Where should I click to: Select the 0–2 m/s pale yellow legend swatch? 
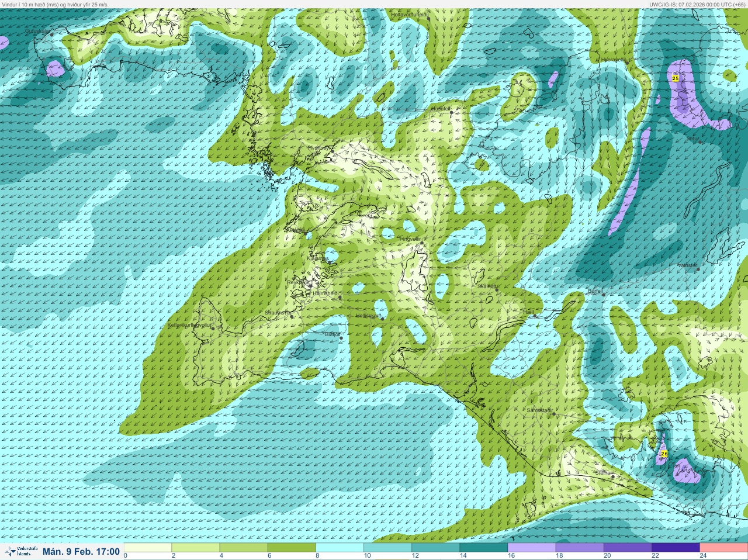coord(148,547)
